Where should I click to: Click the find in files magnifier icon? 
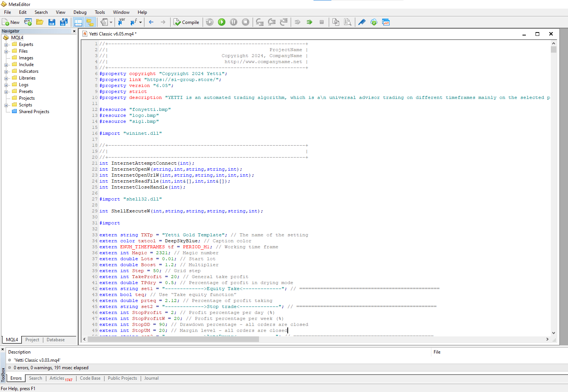coord(348,22)
